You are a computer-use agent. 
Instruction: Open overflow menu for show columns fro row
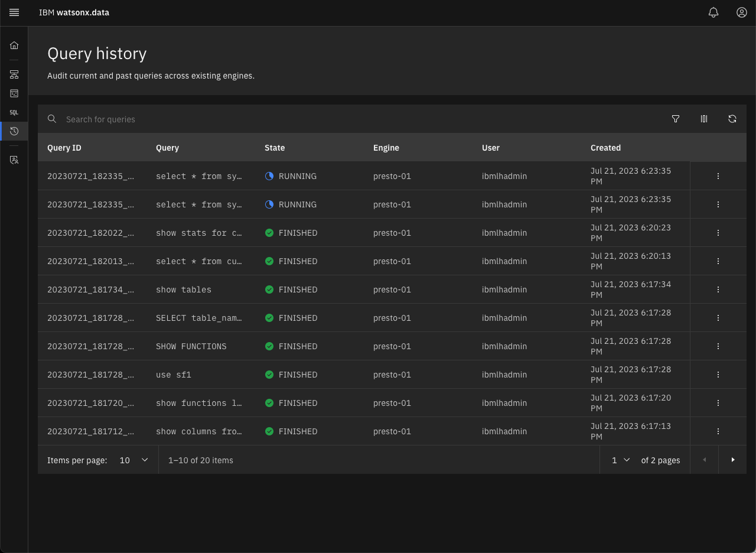pos(718,431)
